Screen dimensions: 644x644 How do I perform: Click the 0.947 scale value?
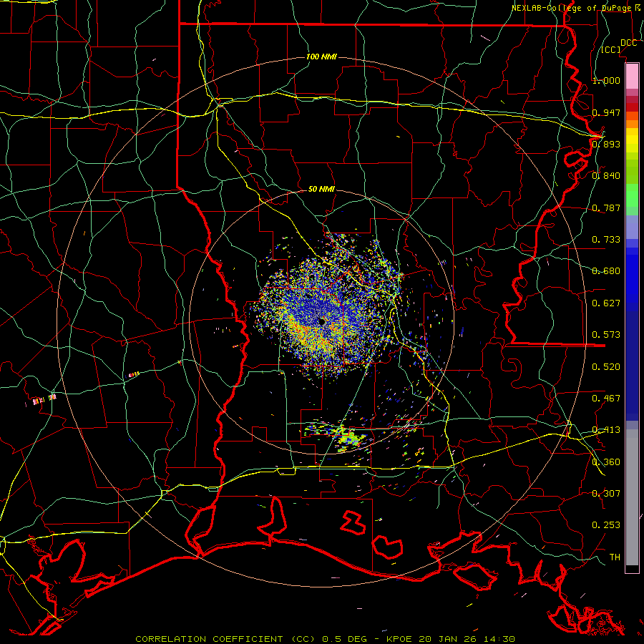click(606, 112)
